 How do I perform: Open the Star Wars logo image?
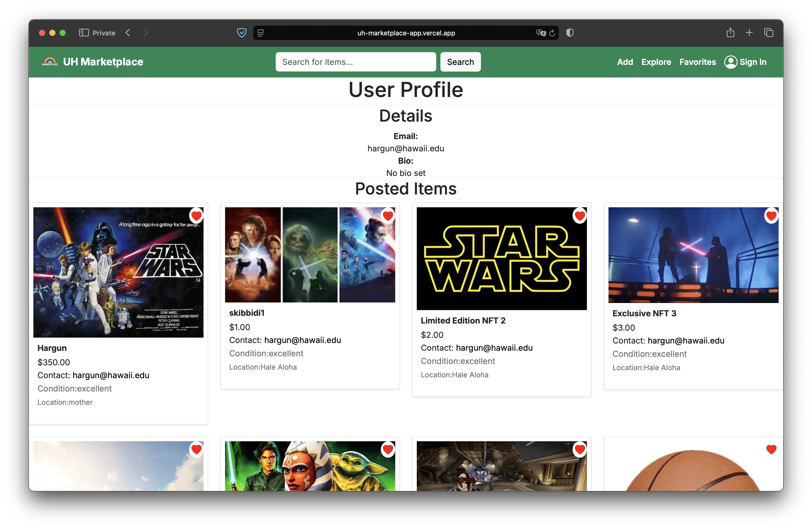pos(501,259)
